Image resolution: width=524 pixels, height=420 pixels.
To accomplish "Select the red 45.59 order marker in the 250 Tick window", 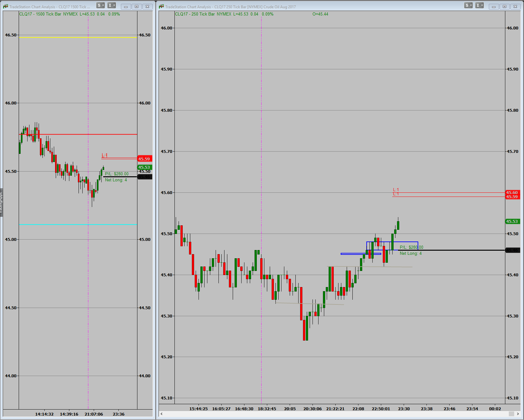I will tap(512, 197).
